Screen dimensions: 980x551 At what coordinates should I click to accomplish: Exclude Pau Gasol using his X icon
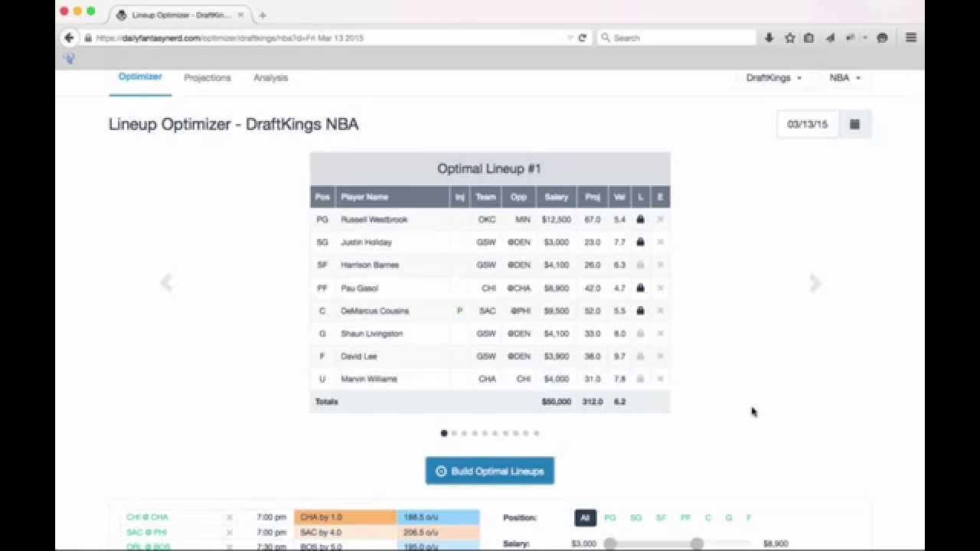660,288
